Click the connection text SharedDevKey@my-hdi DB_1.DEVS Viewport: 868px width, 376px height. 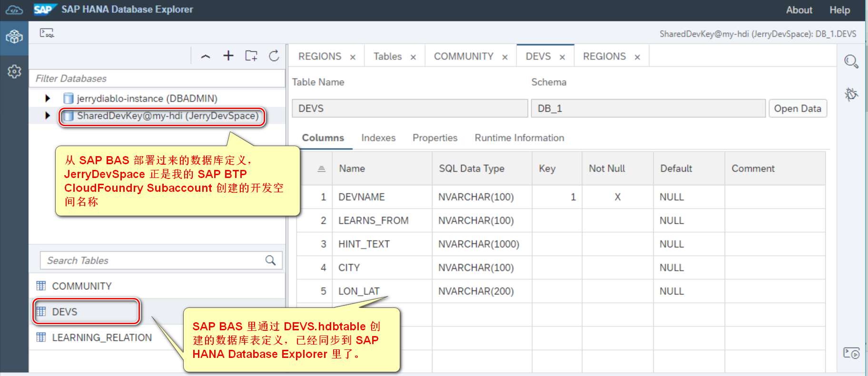click(x=758, y=34)
